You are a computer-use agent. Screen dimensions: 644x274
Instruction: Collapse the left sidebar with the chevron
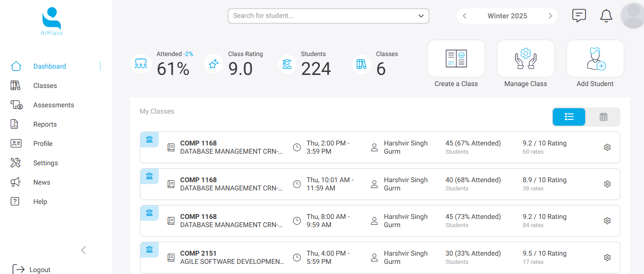click(83, 250)
